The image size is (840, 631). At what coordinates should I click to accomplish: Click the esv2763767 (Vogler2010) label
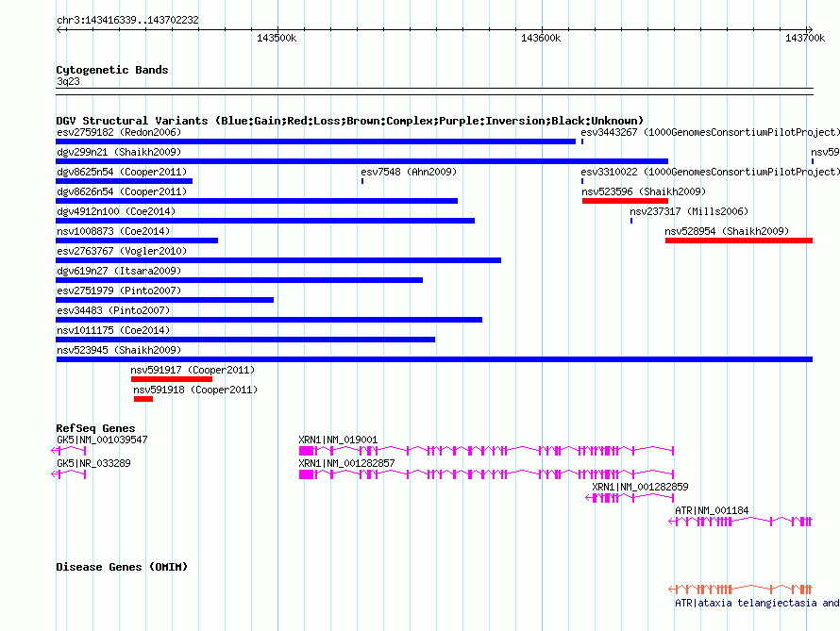pyautogui.click(x=122, y=251)
